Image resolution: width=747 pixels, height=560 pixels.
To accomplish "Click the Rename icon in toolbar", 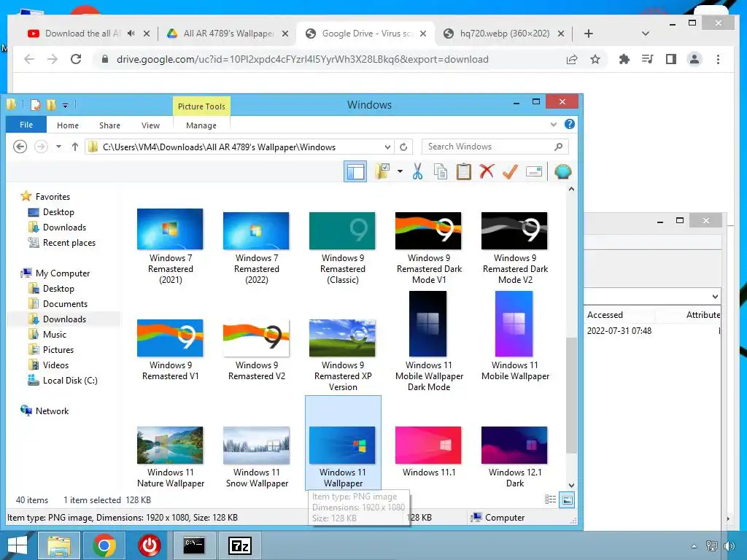I will (x=533, y=171).
